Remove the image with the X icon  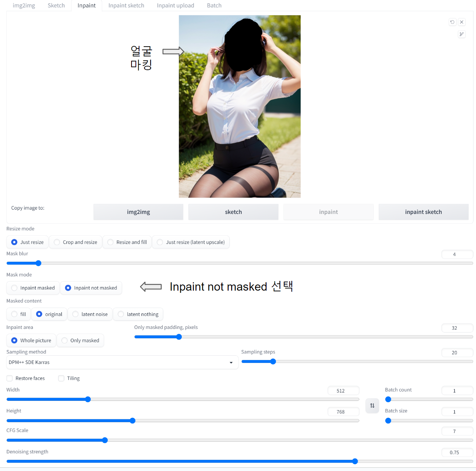(462, 22)
